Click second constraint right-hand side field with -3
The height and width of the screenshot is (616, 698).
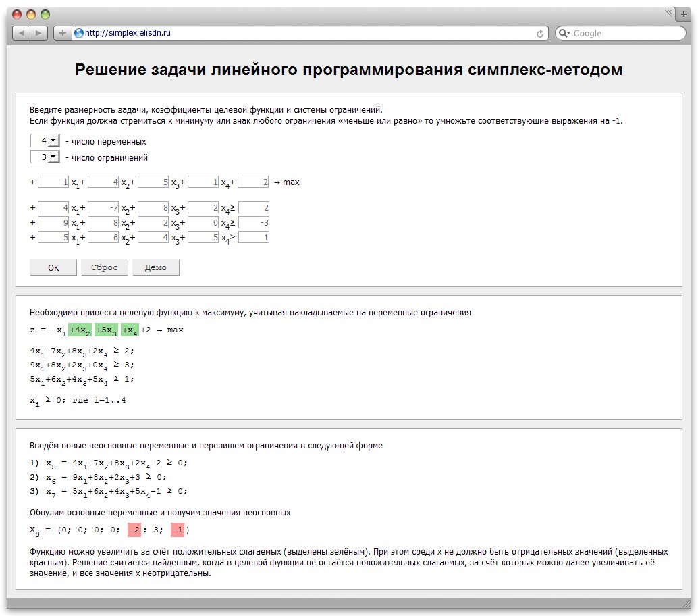[253, 222]
